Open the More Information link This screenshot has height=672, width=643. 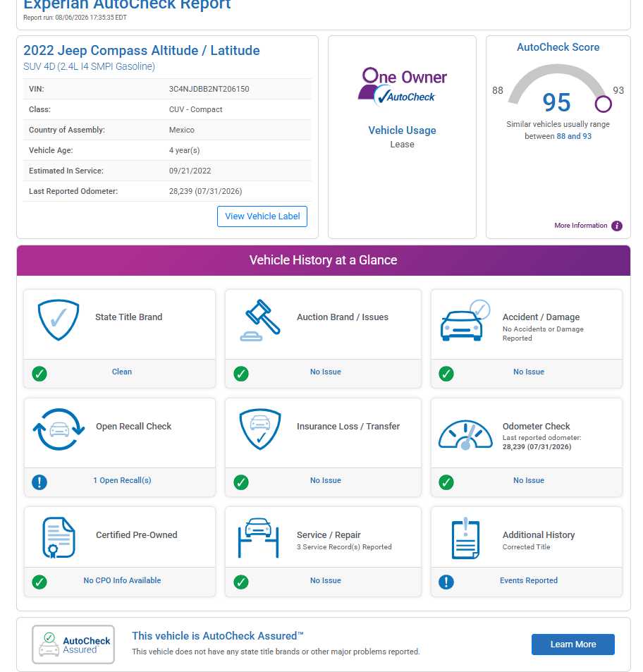pyautogui.click(x=580, y=226)
